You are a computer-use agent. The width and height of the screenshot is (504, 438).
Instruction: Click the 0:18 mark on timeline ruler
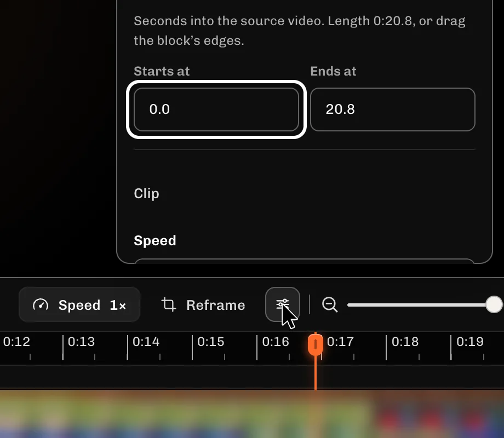tap(405, 342)
